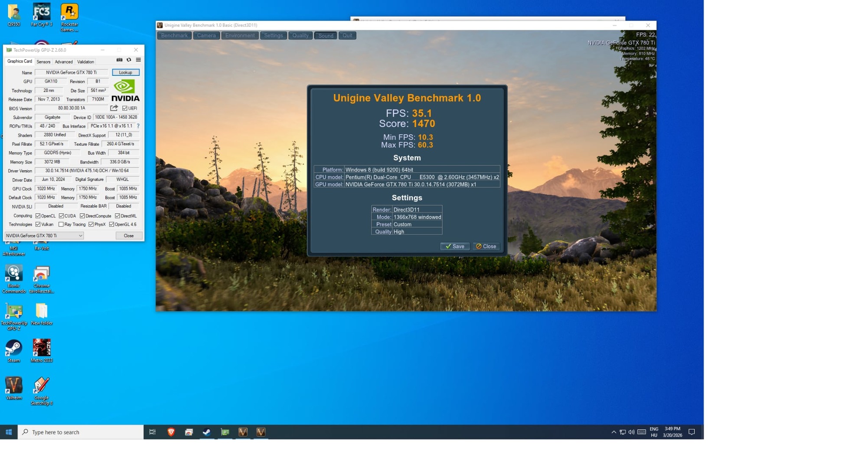Click the ENG HU language indicator
This screenshot has height=454, width=868.
point(654,432)
